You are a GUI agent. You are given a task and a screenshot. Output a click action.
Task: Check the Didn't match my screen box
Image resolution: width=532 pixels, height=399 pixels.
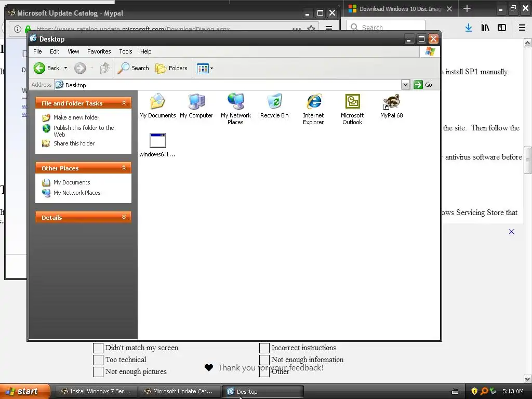coord(98,348)
